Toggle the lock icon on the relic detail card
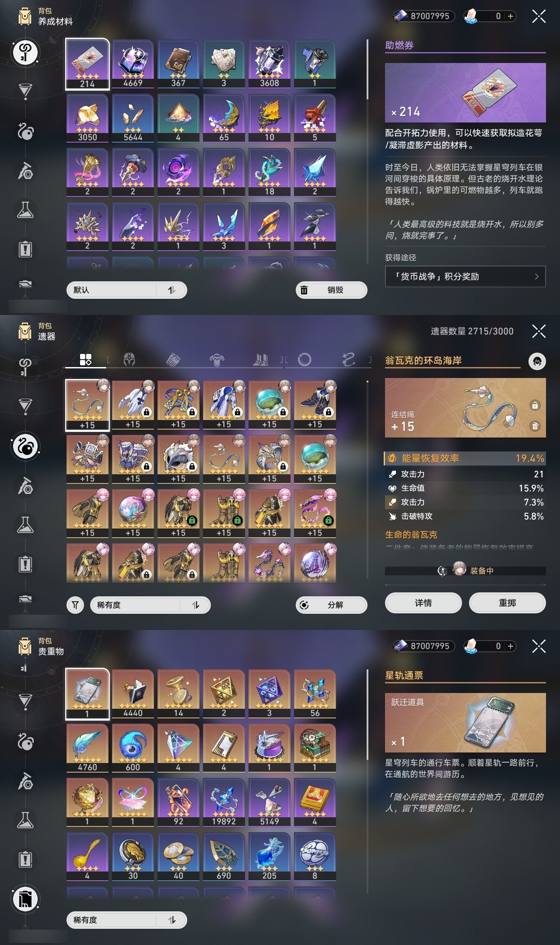 [x=535, y=405]
